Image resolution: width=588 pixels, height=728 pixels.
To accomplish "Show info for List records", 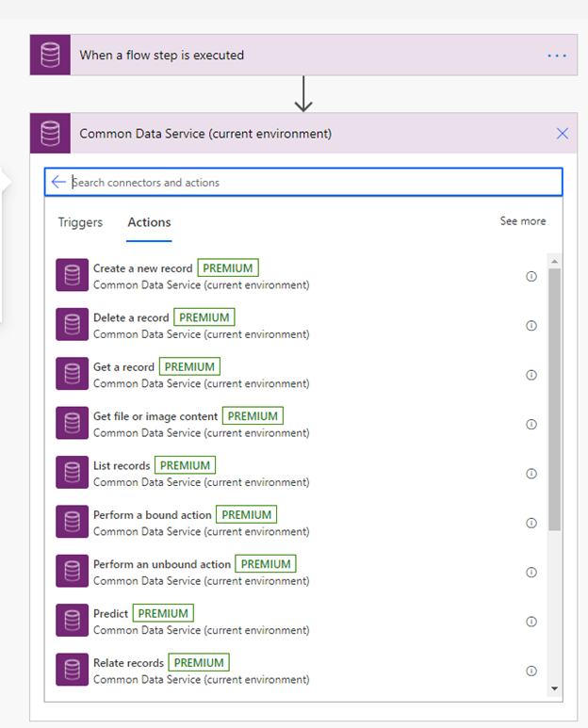I will click(x=531, y=474).
